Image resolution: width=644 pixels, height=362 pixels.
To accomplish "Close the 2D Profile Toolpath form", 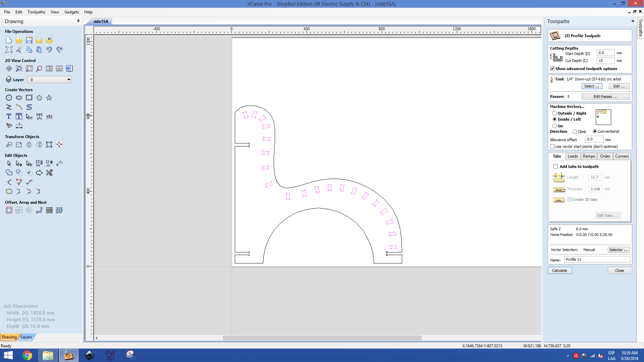I will coord(620,270).
